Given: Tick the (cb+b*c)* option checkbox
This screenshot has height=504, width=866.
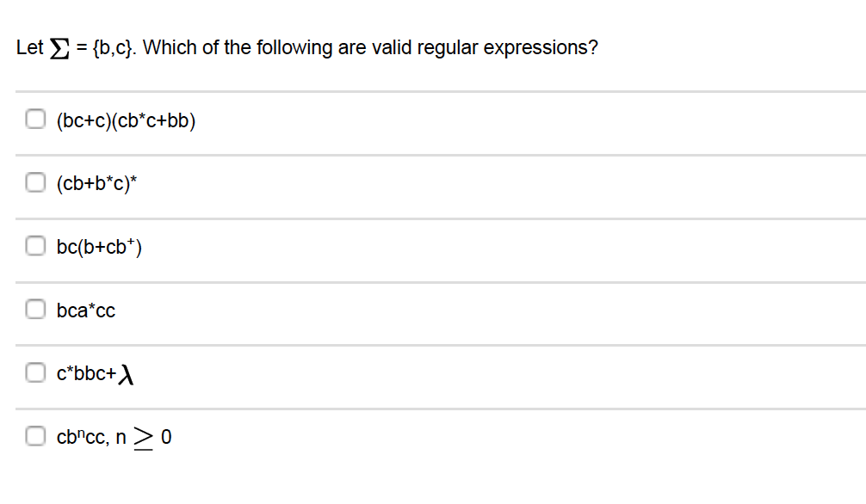Looking at the screenshot, I should coord(35,182).
